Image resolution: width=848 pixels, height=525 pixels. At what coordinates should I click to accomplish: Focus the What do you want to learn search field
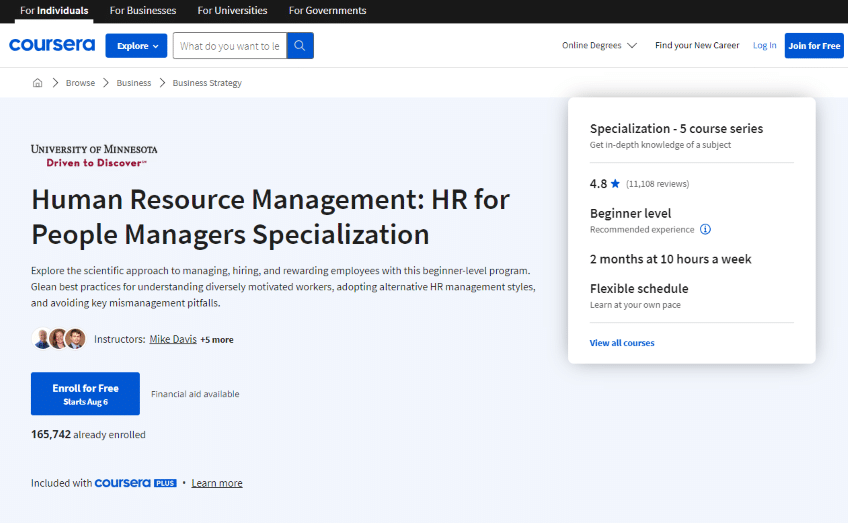coord(230,46)
